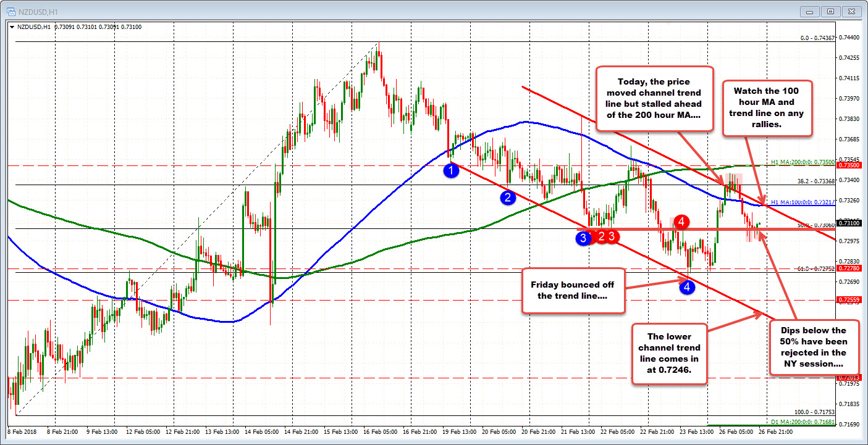The image size is (868, 445).
Task: Restore down the chart window
Action: tap(830, 11)
